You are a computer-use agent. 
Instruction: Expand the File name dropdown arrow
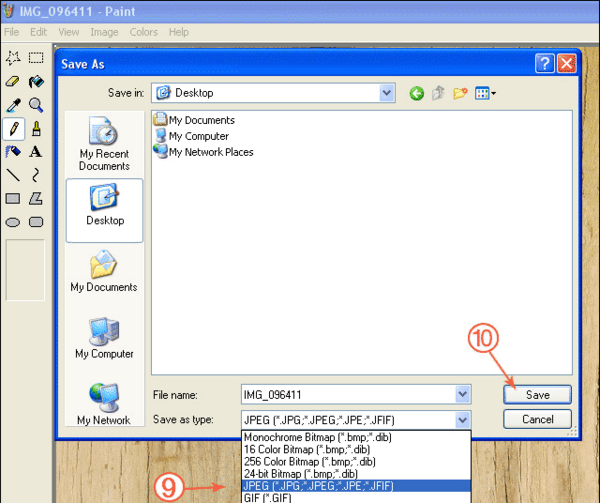pos(463,394)
